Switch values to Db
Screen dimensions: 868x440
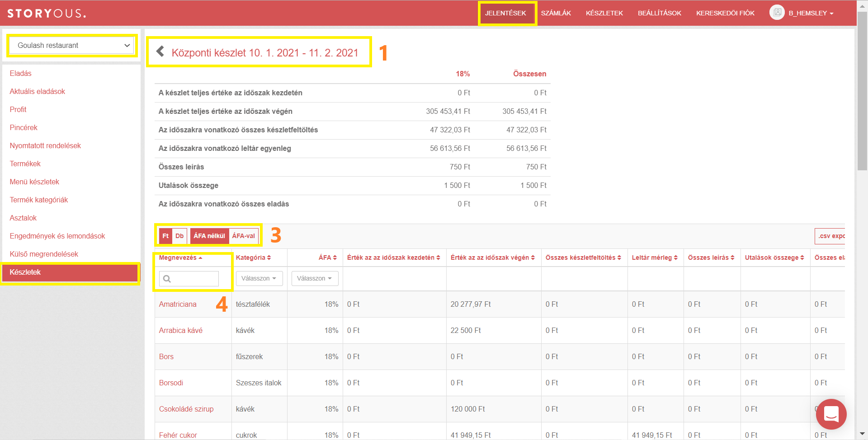point(179,236)
